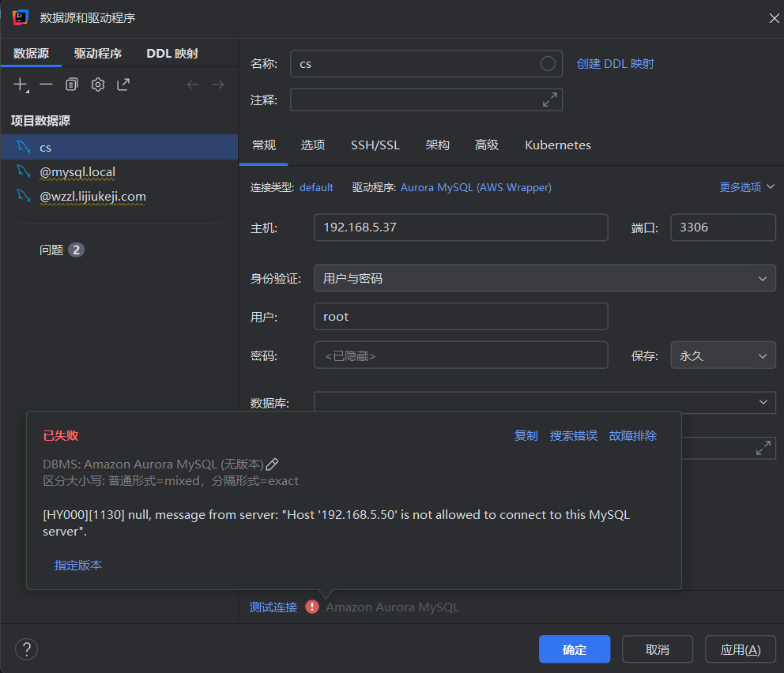
Task: Open help with the question mark icon
Action: pyautogui.click(x=27, y=649)
